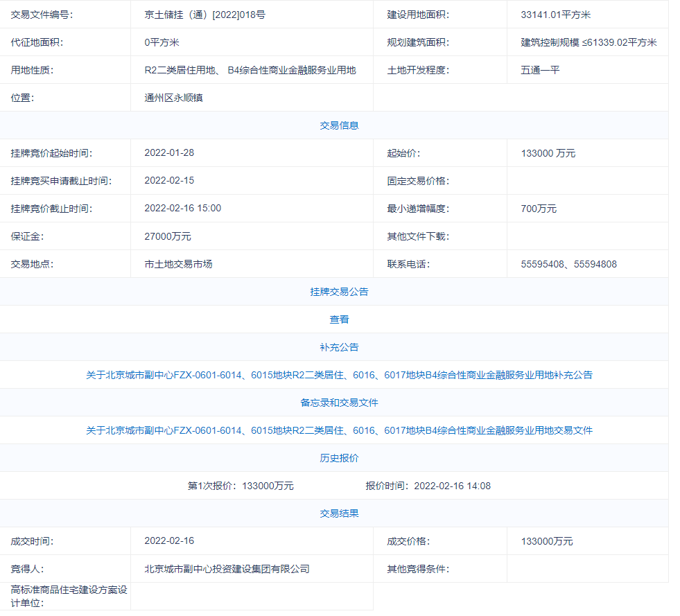Image resolution: width=680 pixels, height=616 pixels.
Task: Select the value 建筑控制规模 ≤61339.02平方米
Action: 589,42
